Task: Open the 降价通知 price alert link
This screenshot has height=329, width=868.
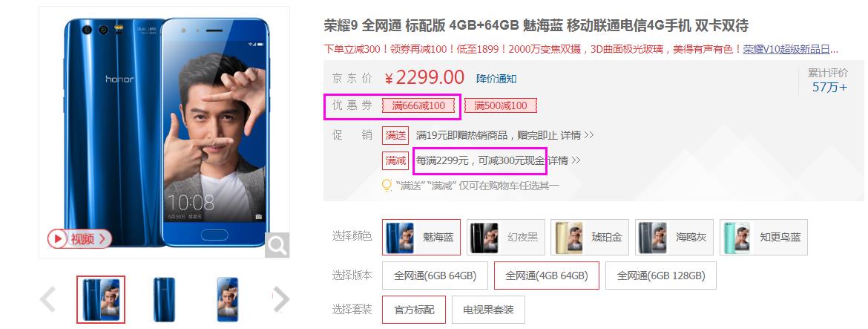Action: [x=496, y=79]
